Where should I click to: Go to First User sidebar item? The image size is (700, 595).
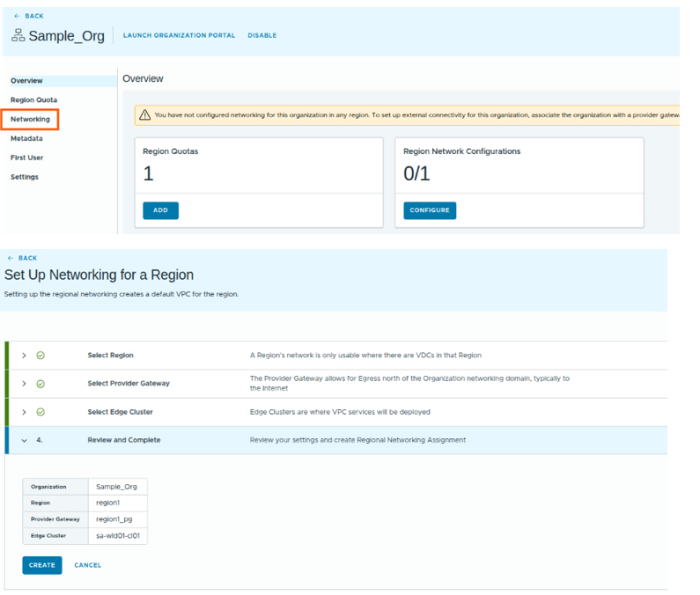coord(26,158)
